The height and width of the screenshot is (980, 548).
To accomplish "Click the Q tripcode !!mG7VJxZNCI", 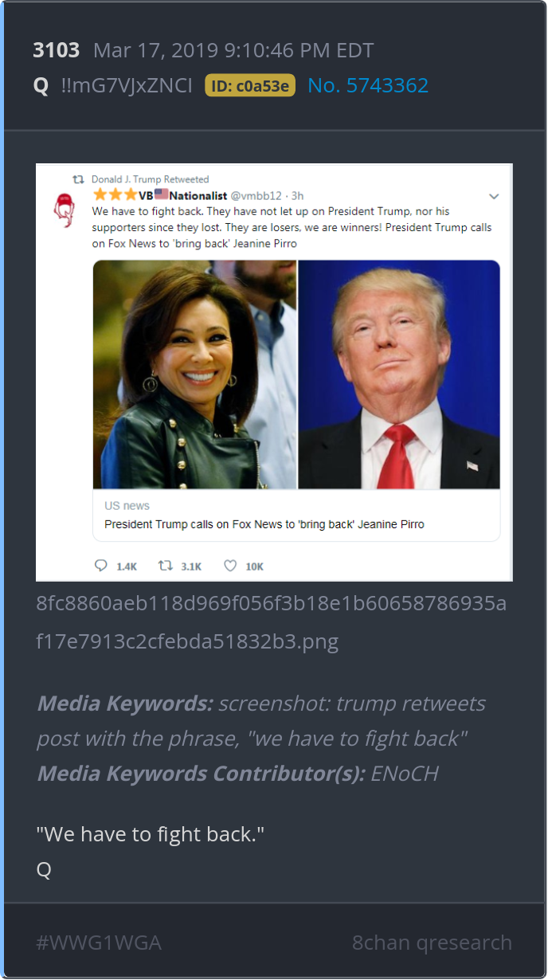I will [x=127, y=85].
